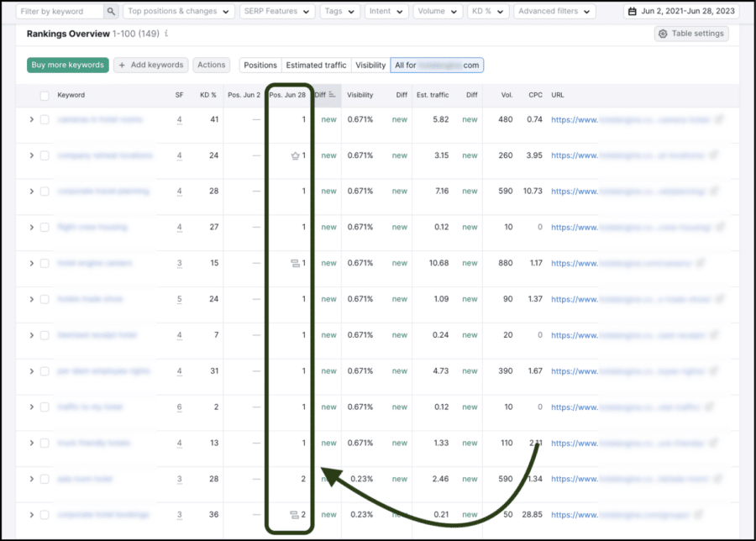
Task: Click the plus icon on Add keywords
Action: tap(123, 64)
